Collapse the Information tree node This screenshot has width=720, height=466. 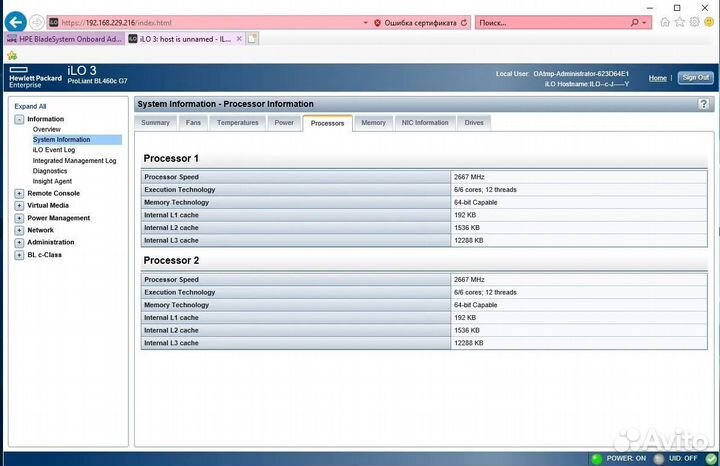pos(19,119)
